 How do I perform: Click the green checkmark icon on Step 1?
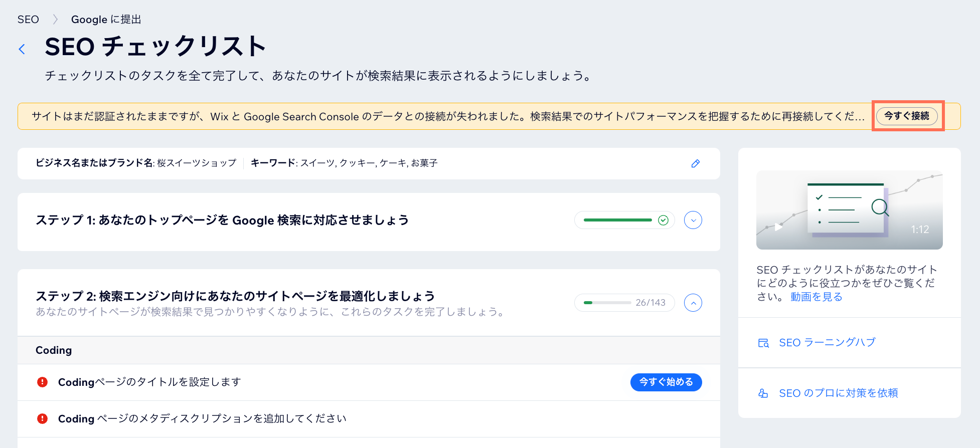663,220
